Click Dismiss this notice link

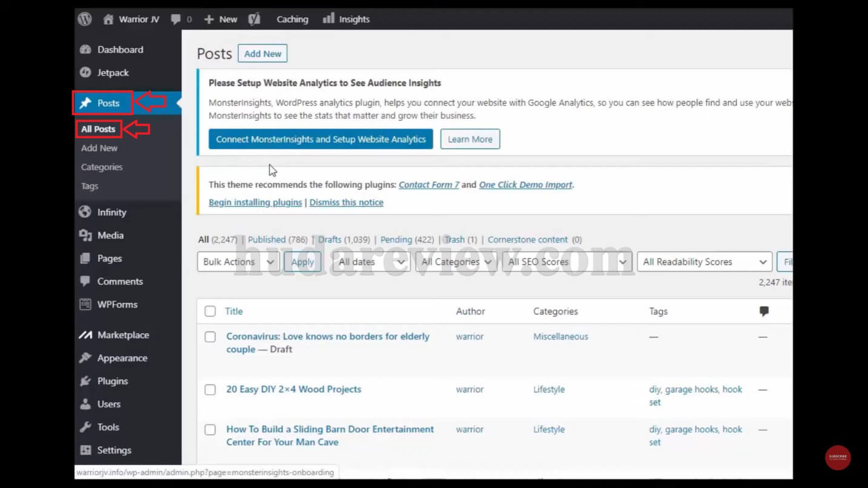(x=346, y=202)
